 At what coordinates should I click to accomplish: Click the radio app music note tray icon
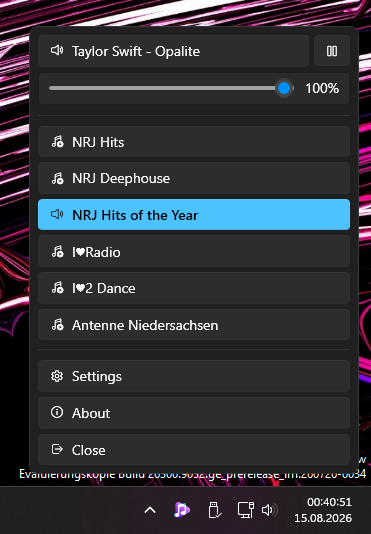tap(182, 510)
